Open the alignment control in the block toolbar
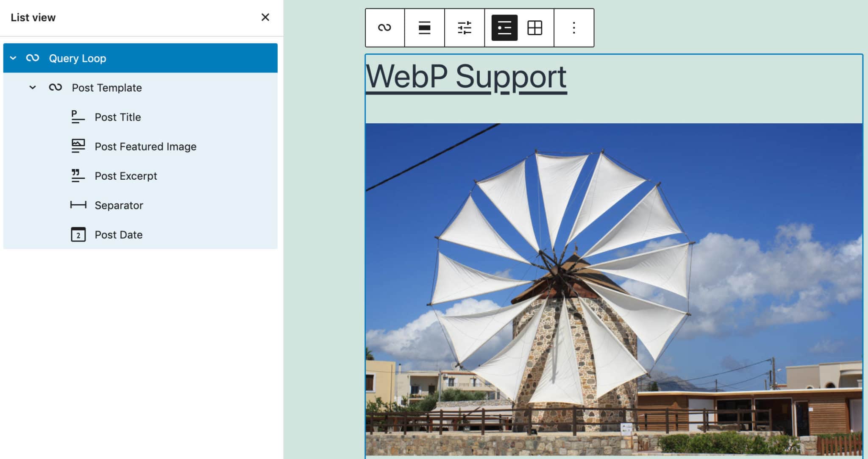 [x=424, y=27]
